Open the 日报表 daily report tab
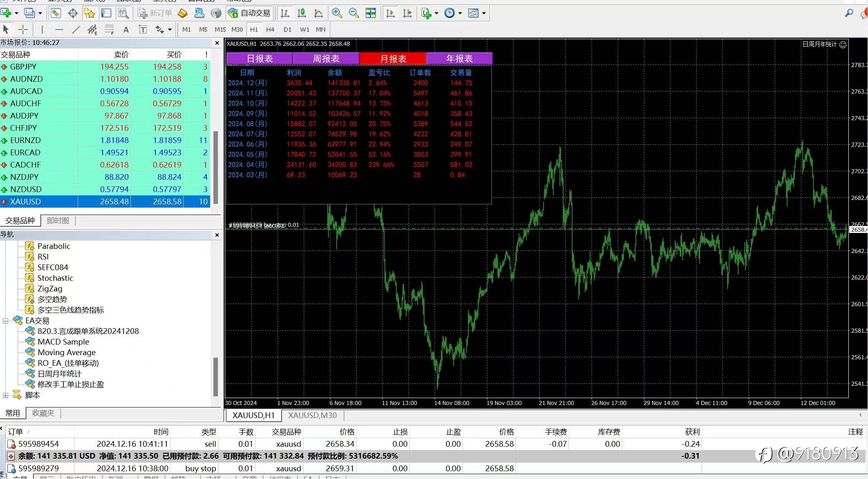 click(x=260, y=58)
